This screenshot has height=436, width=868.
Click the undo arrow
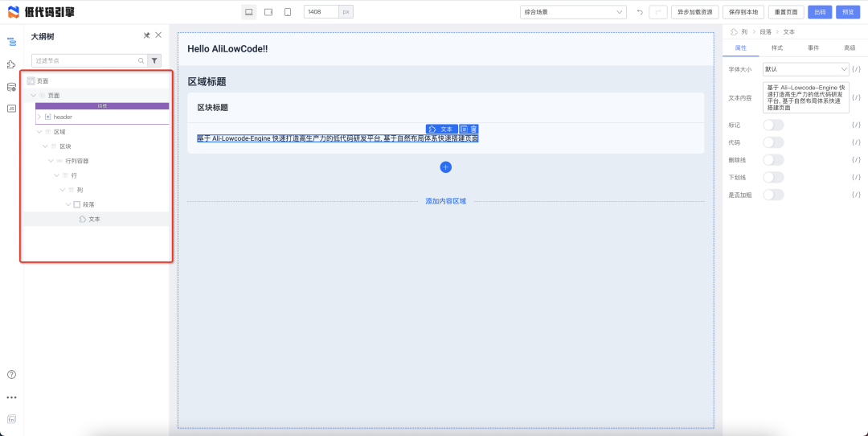click(x=640, y=12)
